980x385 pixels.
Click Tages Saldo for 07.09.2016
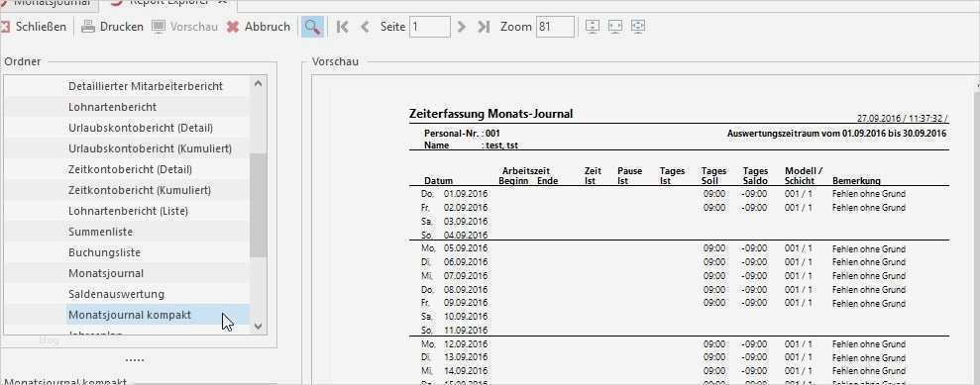click(x=754, y=276)
